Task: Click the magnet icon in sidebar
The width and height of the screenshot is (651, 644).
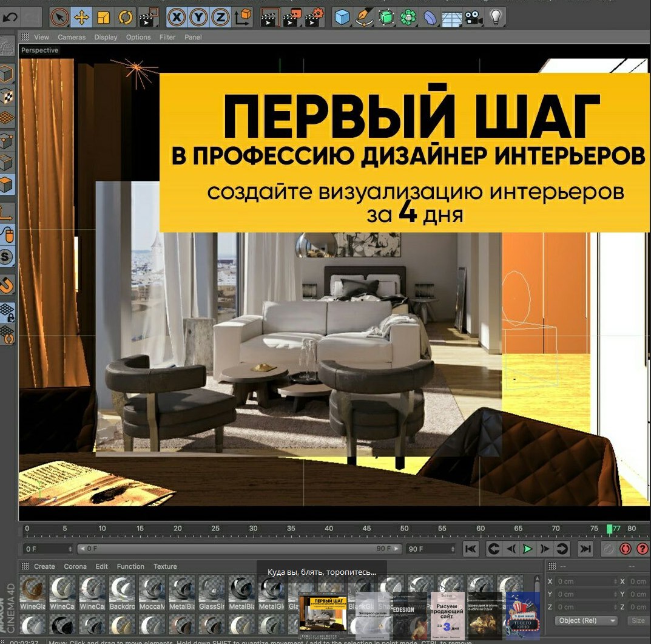Action: coord(7,285)
